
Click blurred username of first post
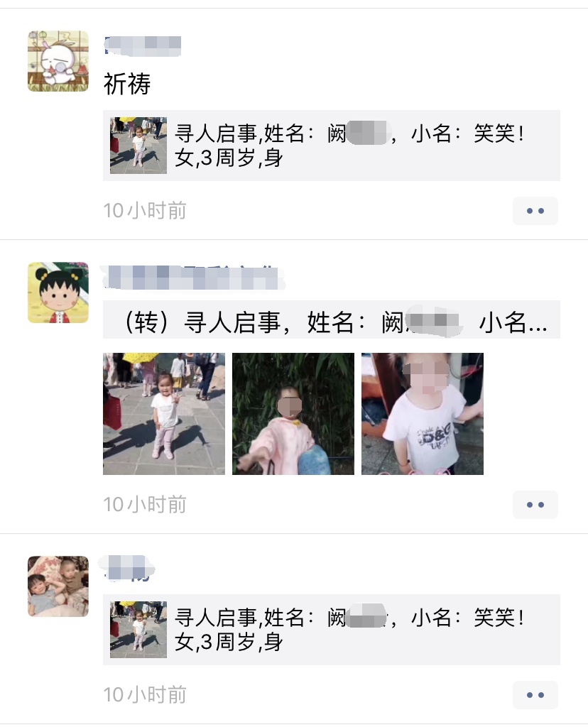pyautogui.click(x=142, y=46)
